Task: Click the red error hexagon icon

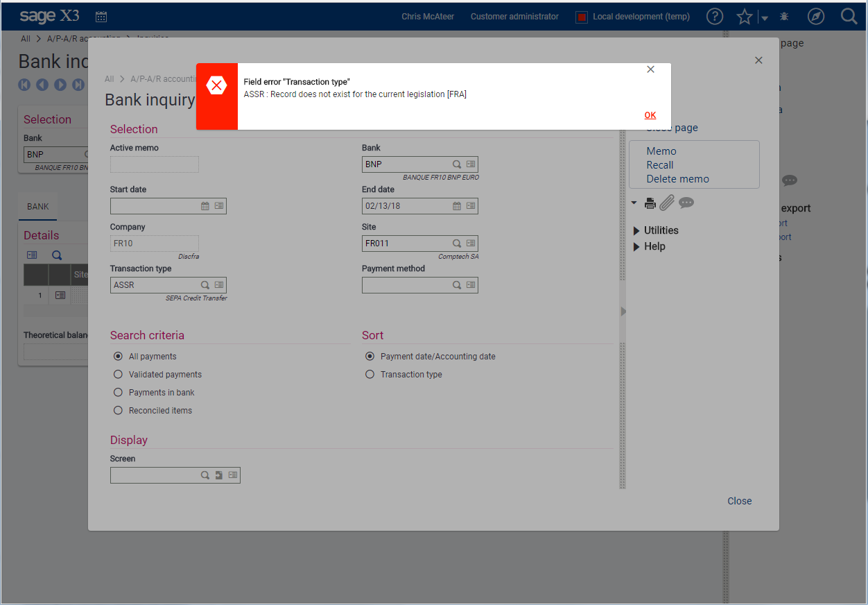Action: (217, 85)
